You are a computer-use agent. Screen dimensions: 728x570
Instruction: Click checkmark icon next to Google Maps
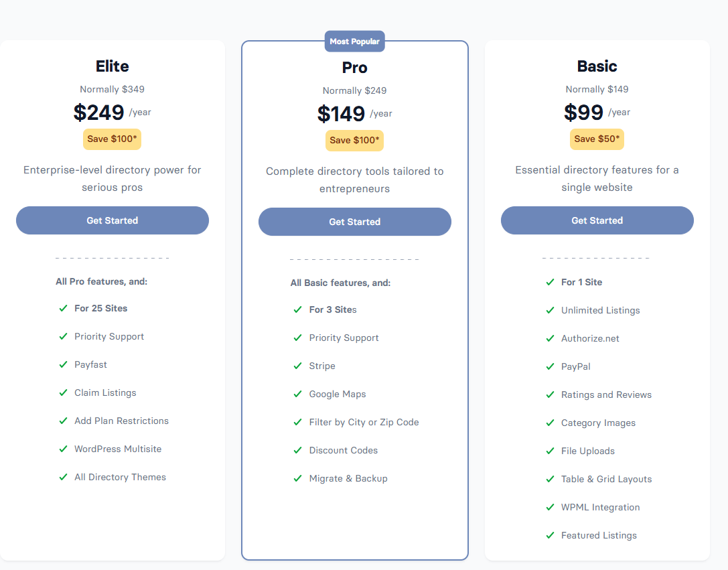tap(297, 394)
